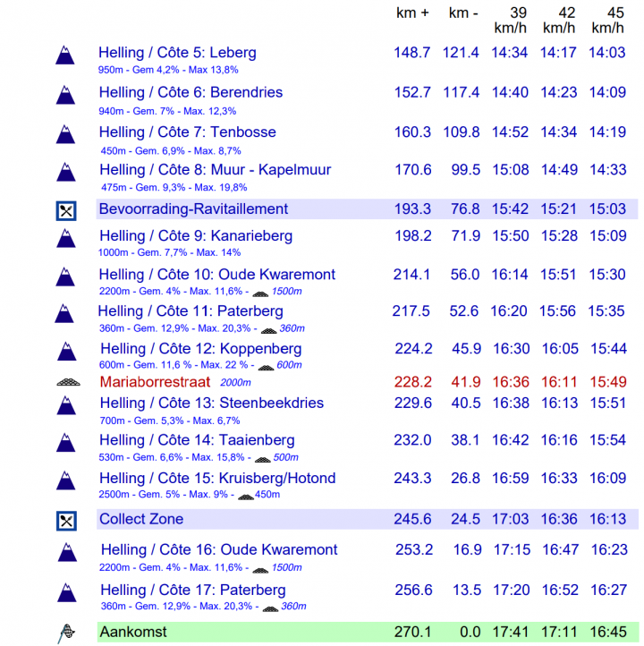The height and width of the screenshot is (646, 644).
Task: Select '700m - Gem. 5,3% - Max. 6,7%' details
Action: tap(170, 421)
